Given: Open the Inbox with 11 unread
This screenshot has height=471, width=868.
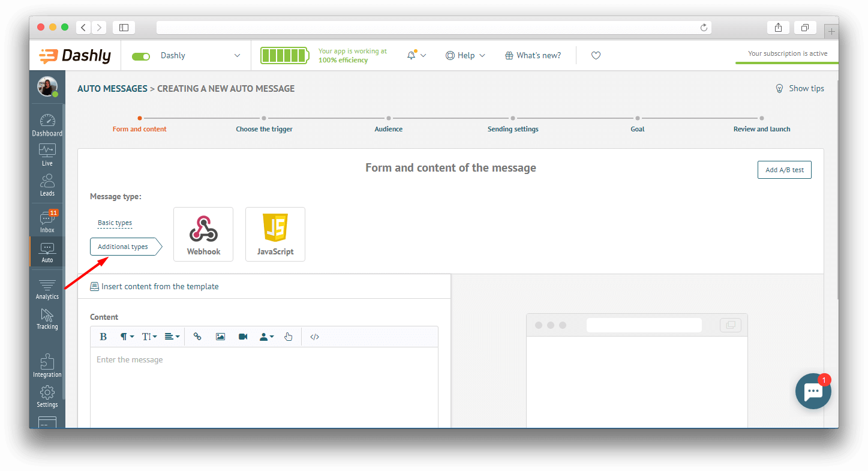Looking at the screenshot, I should coord(47,222).
